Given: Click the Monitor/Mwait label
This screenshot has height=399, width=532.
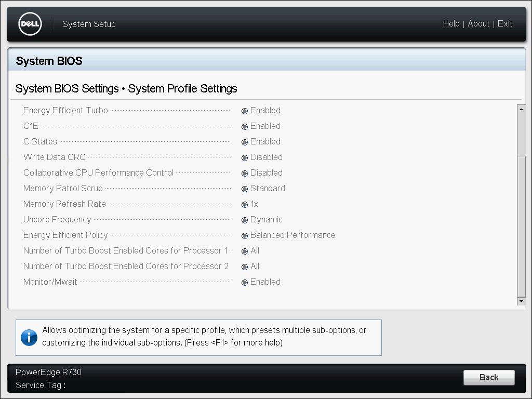Looking at the screenshot, I should click(50, 282).
